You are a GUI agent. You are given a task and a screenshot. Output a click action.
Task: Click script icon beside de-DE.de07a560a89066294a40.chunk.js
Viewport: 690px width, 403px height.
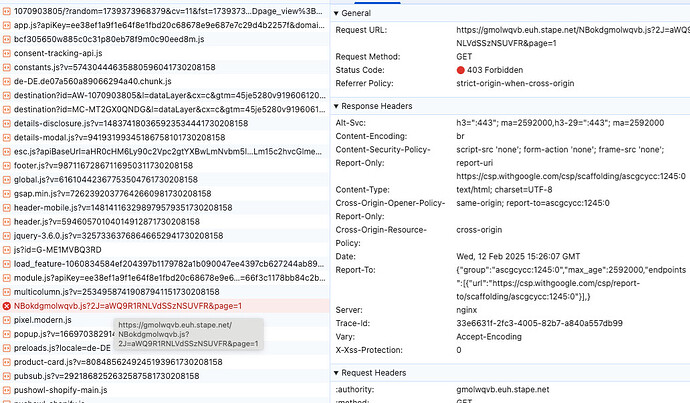pos(7,81)
